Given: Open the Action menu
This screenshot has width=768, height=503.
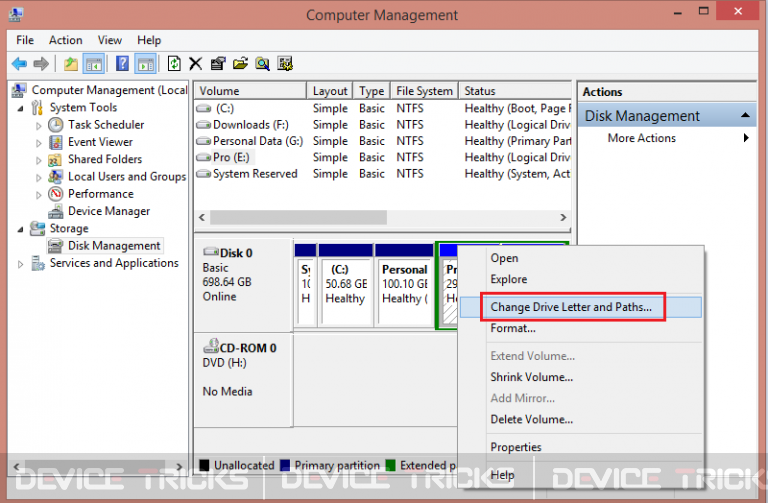Looking at the screenshot, I should (x=65, y=40).
